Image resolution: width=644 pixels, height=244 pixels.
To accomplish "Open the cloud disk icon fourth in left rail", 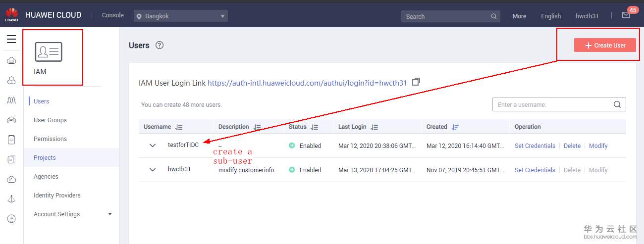I will pos(11,120).
